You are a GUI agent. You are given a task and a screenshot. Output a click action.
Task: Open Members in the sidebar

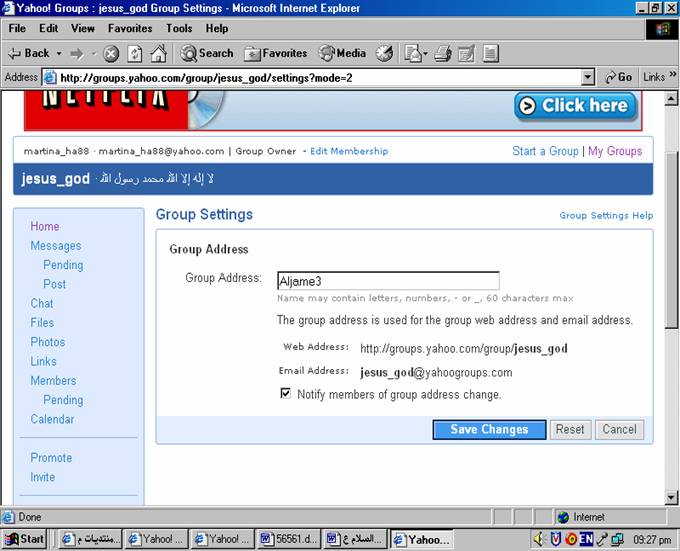tap(53, 381)
